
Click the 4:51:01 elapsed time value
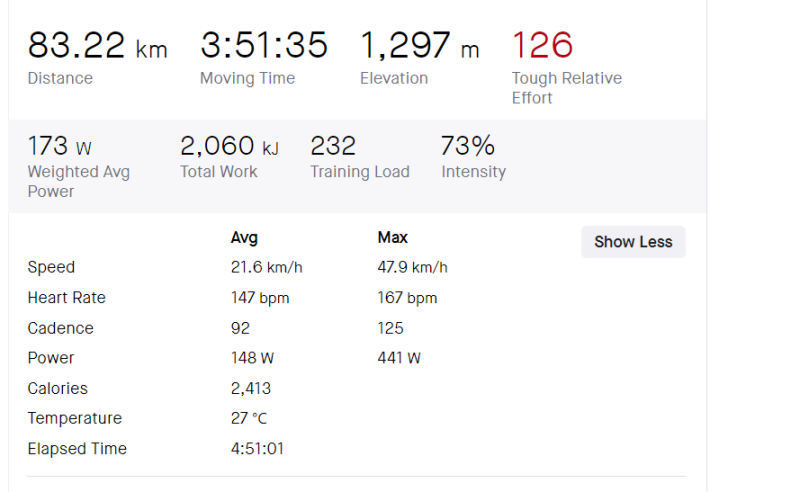click(x=257, y=449)
